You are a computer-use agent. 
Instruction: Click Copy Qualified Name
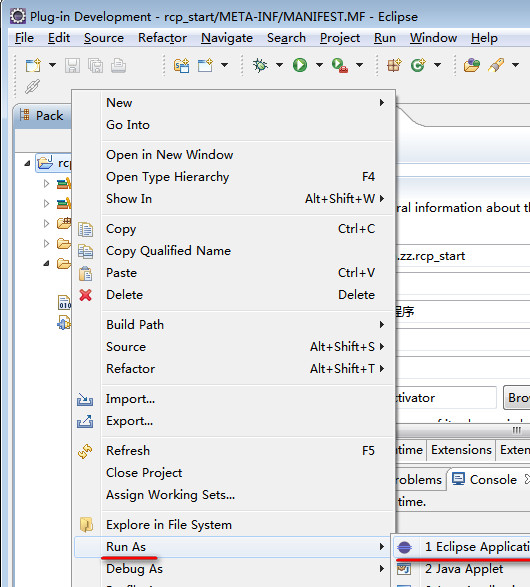coord(248,251)
